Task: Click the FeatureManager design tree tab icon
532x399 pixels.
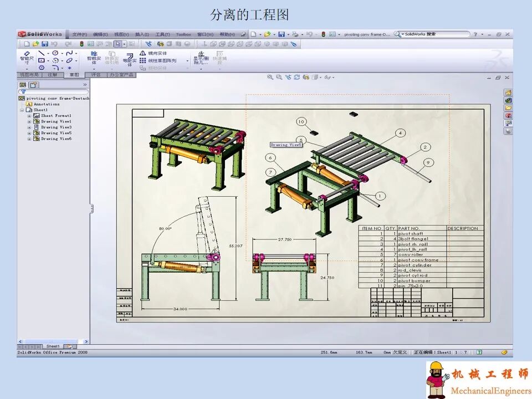Action: point(22,85)
